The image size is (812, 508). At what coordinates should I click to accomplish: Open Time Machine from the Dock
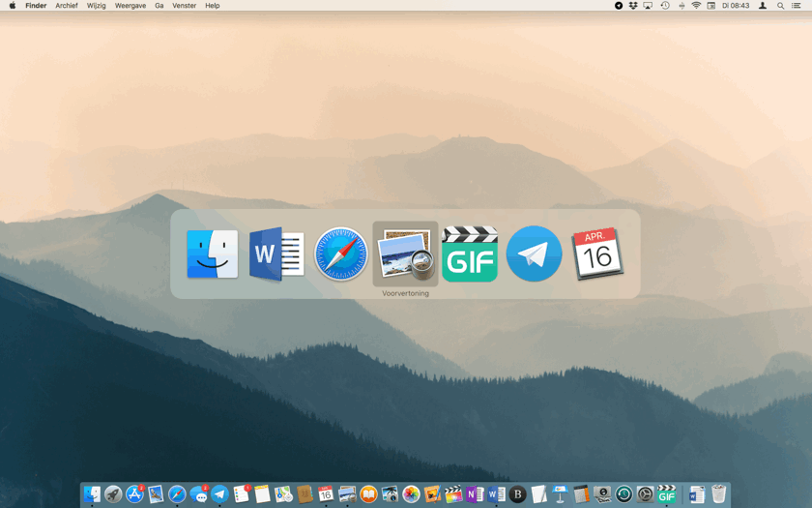pos(624,494)
